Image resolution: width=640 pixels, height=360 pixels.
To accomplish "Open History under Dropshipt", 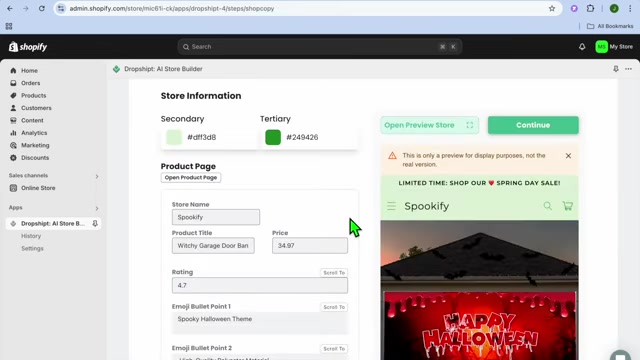I will pos(31,236).
